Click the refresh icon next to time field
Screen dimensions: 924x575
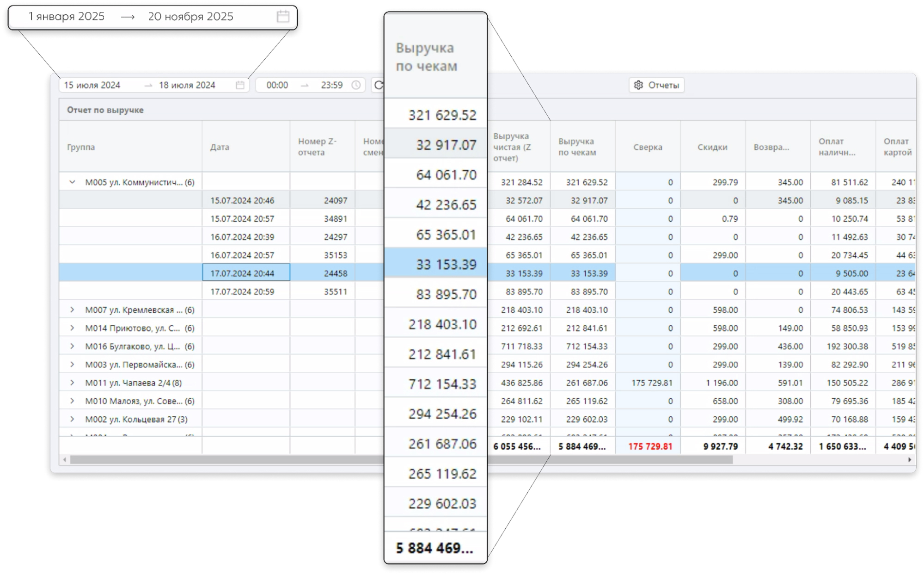379,85
